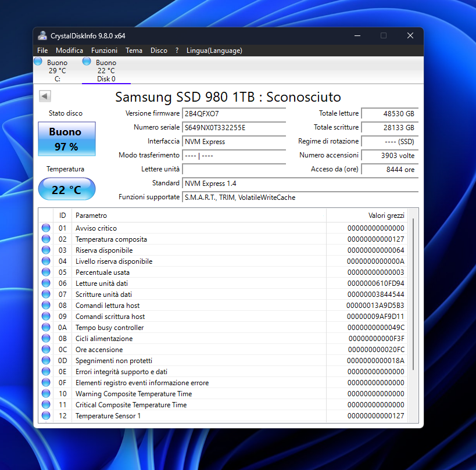
Task: Click the Versione firmware field
Action: click(x=234, y=113)
